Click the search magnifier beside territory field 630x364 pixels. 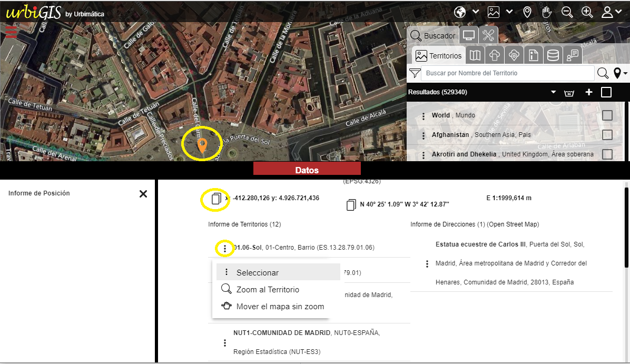click(x=603, y=73)
